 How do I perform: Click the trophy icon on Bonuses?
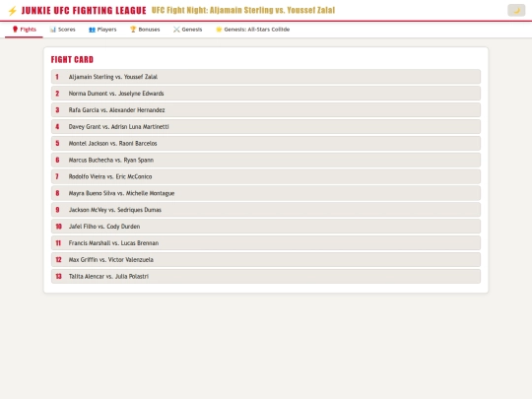pos(133,30)
